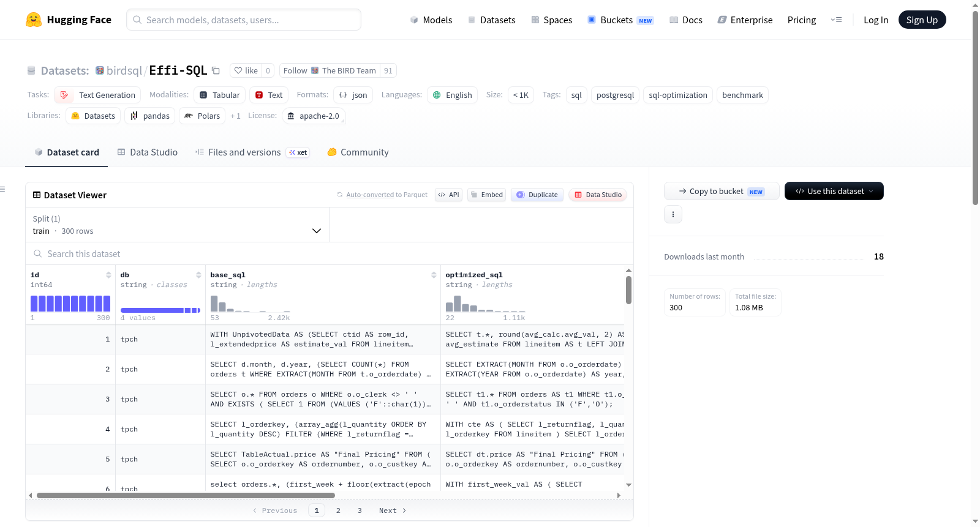
Task: Click Copy to bucket button
Action: pos(722,191)
